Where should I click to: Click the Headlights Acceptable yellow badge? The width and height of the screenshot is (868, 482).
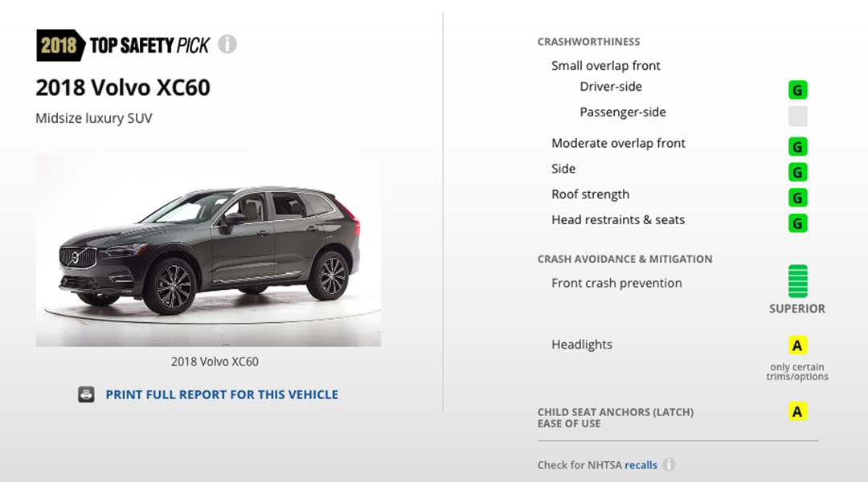click(x=798, y=345)
